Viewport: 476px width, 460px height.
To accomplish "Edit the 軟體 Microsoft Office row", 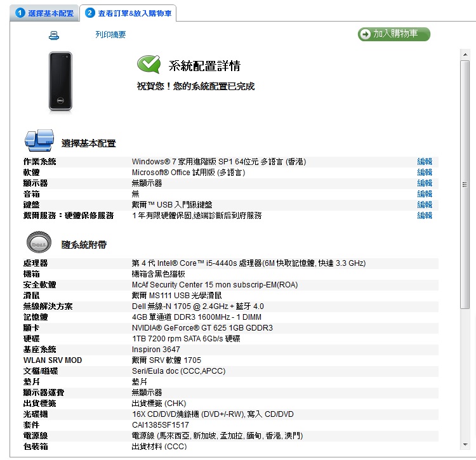I will (x=425, y=173).
